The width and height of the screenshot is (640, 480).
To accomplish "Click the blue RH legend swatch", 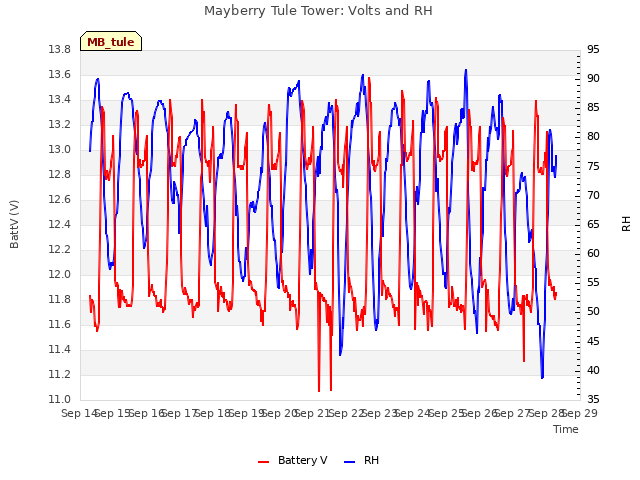I will point(350,462).
